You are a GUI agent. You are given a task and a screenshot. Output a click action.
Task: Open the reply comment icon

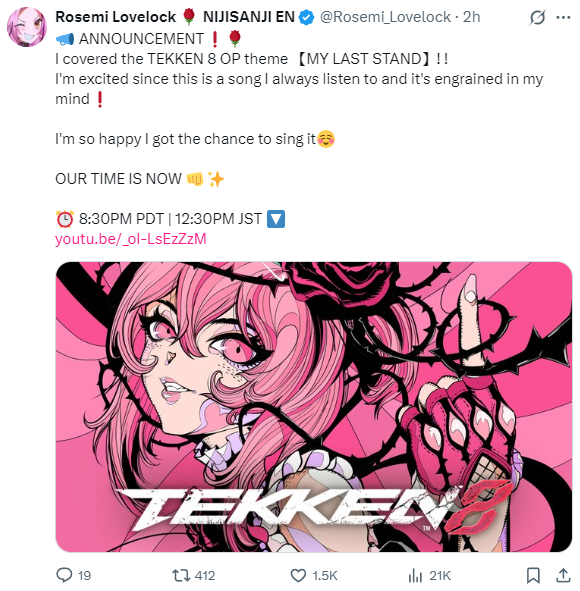pos(64,575)
